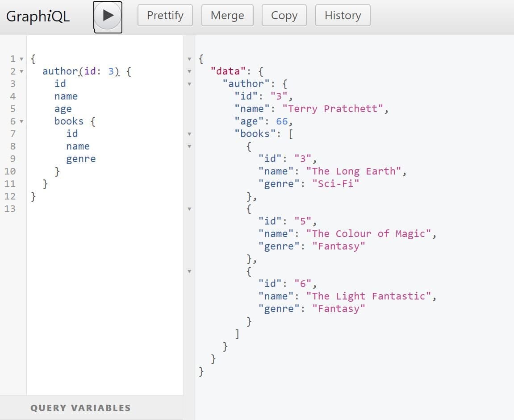Collapse the "data" object in the results

point(189,71)
